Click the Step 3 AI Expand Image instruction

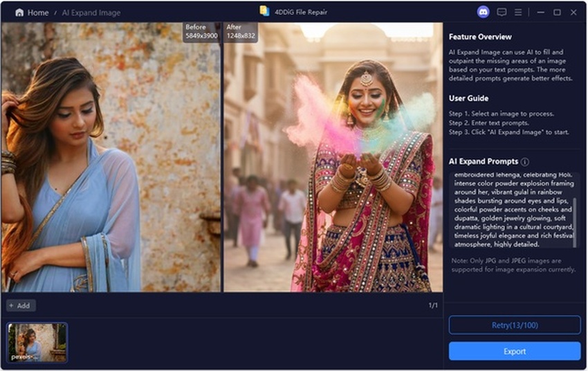click(509, 132)
